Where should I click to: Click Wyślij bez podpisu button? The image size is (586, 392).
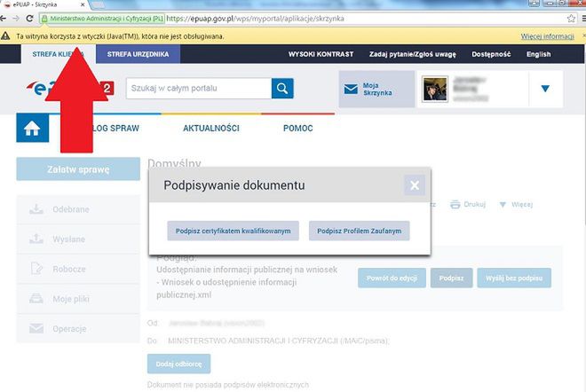[x=514, y=278]
